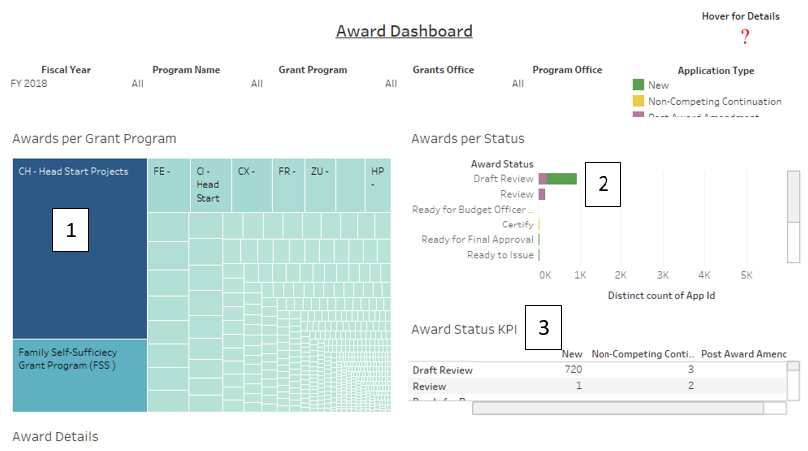
Task: Click the Award Status KPI horizontal scrollbar
Action: coord(616,407)
